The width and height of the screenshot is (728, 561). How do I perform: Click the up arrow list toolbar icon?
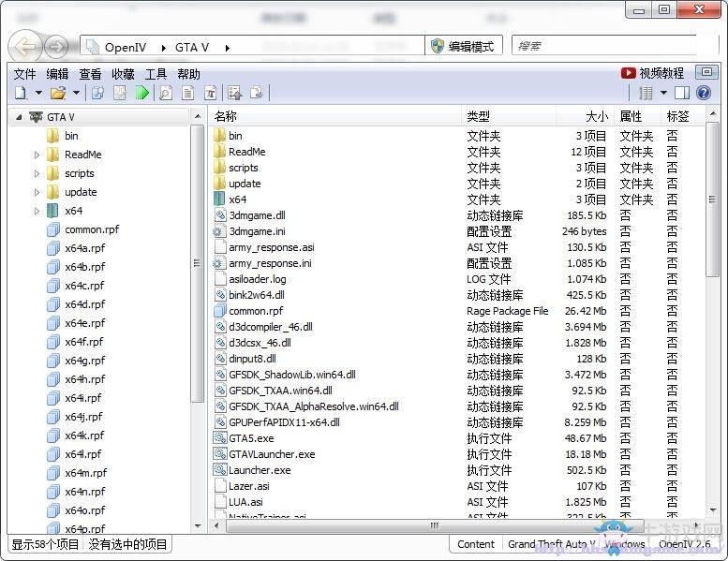click(x=235, y=94)
